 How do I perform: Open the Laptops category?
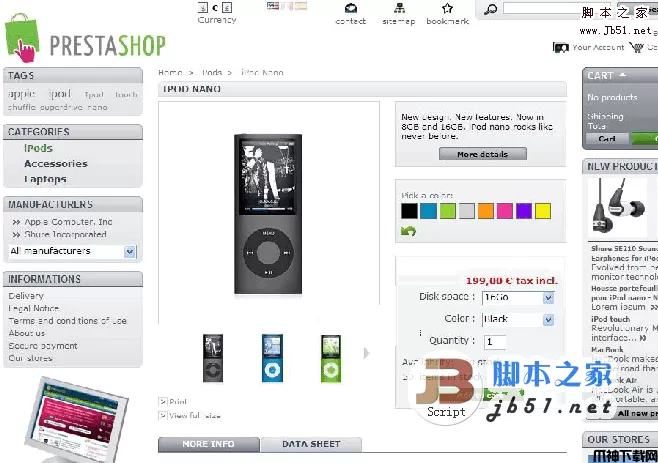click(x=45, y=179)
